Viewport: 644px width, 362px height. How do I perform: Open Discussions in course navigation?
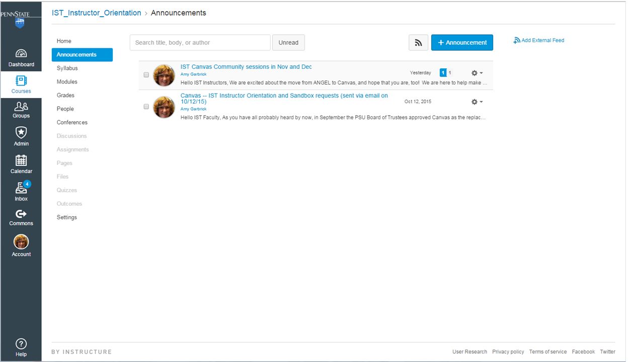[x=71, y=136]
